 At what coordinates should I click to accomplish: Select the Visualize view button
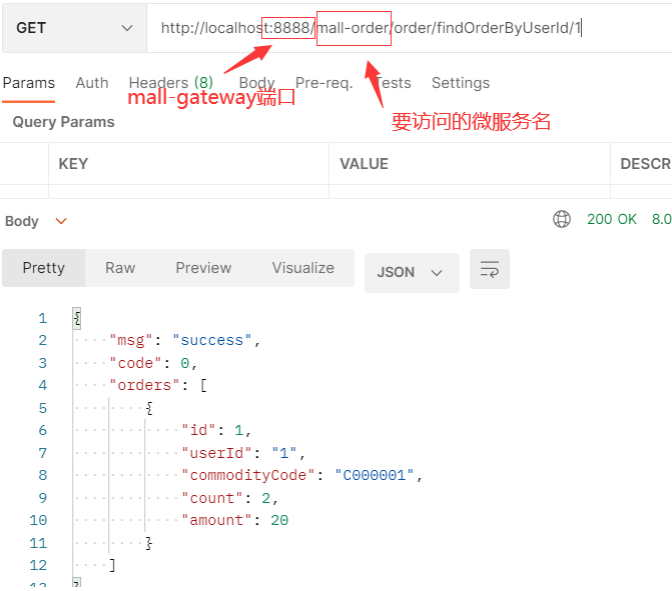tap(303, 268)
